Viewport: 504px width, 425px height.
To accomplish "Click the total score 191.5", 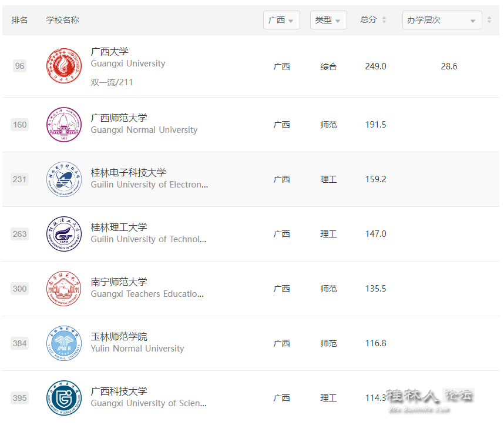I will pos(375,125).
